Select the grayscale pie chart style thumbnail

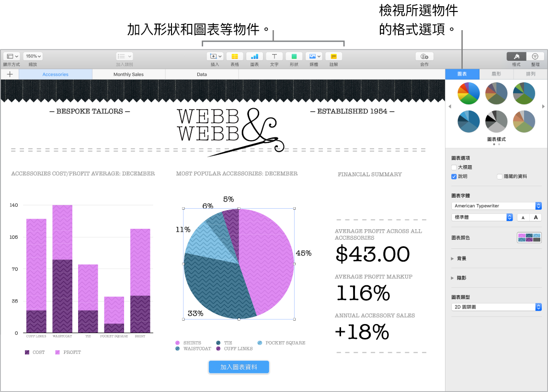click(496, 121)
